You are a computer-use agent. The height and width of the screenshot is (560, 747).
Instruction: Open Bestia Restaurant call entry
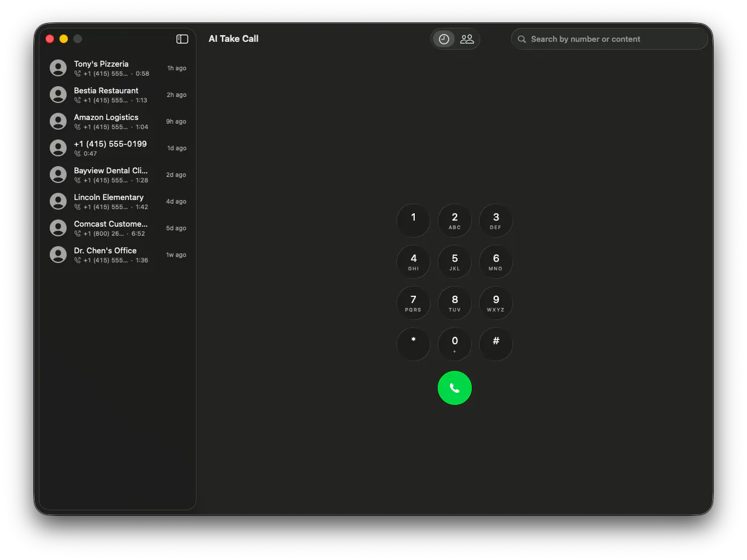click(118, 95)
